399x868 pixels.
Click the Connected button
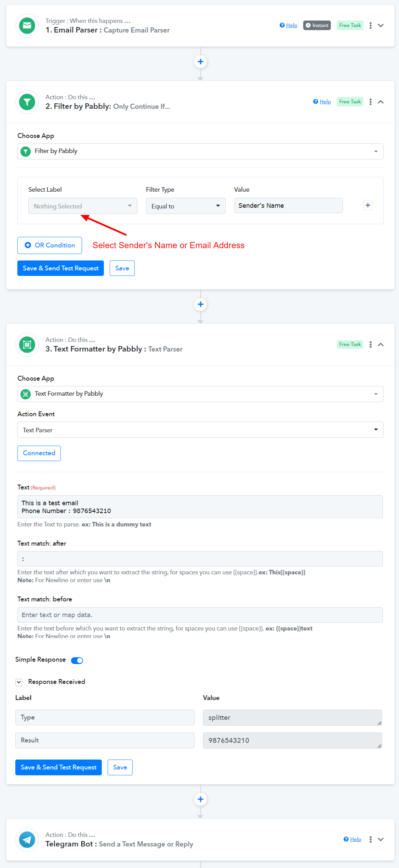39,453
